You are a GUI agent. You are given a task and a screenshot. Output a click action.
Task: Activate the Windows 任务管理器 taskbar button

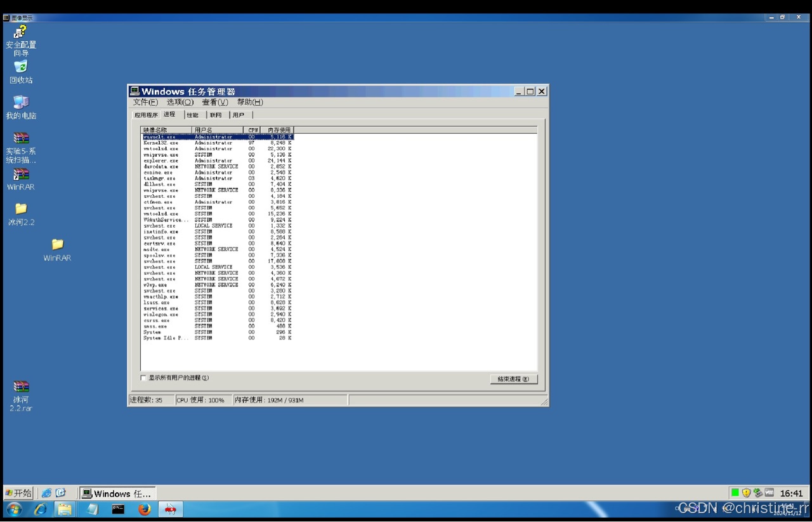coord(117,493)
